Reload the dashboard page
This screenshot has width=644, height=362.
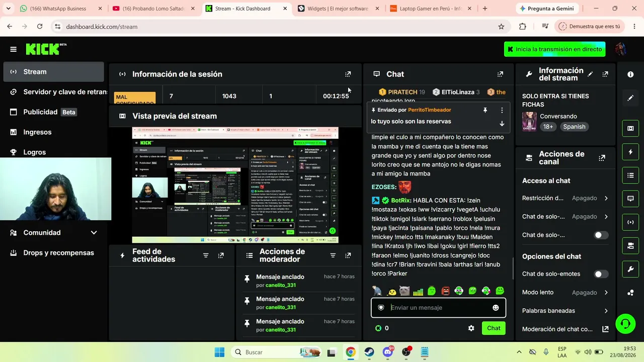pos(40,27)
